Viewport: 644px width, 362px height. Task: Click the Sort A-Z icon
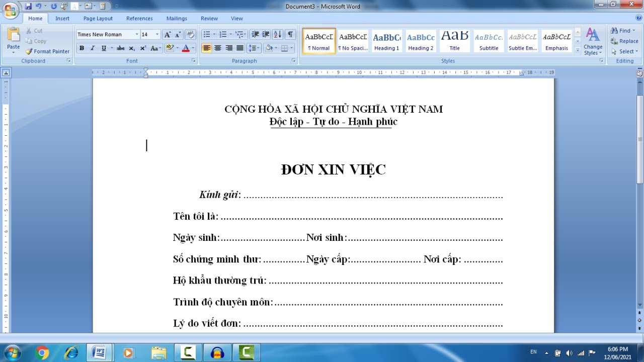278,35
